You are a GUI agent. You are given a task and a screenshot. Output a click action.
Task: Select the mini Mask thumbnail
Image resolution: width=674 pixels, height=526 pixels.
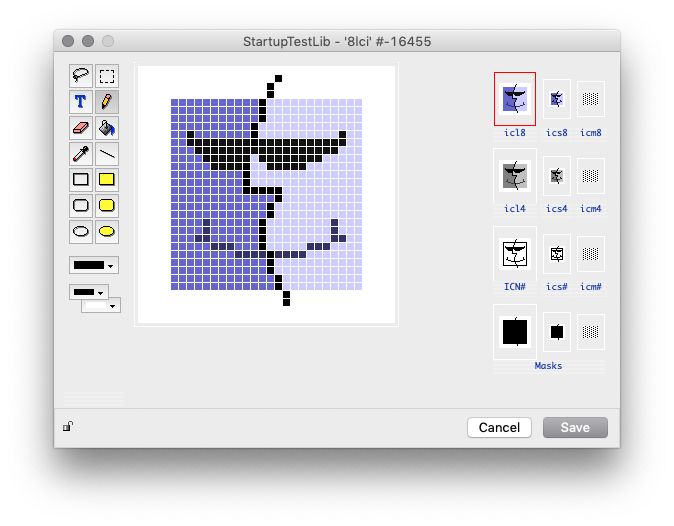tap(591, 332)
